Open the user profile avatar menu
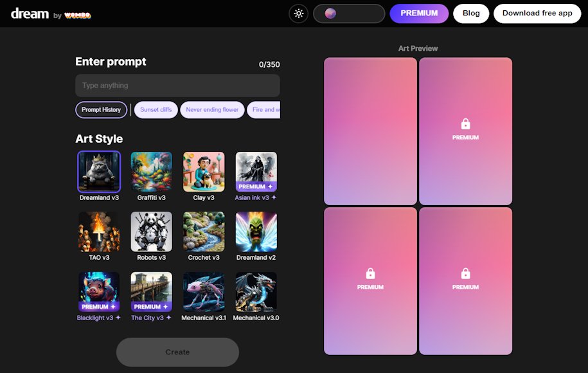The width and height of the screenshot is (588, 373). click(349, 14)
